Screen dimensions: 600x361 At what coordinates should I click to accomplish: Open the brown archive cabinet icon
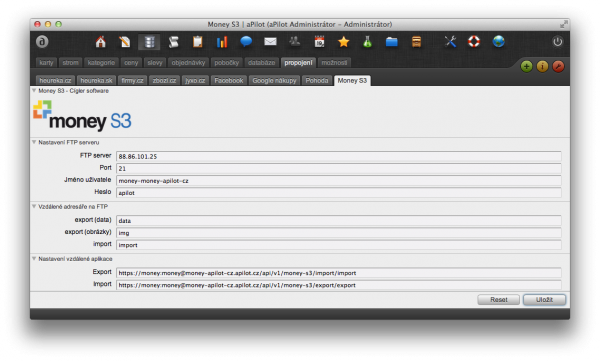(416, 41)
